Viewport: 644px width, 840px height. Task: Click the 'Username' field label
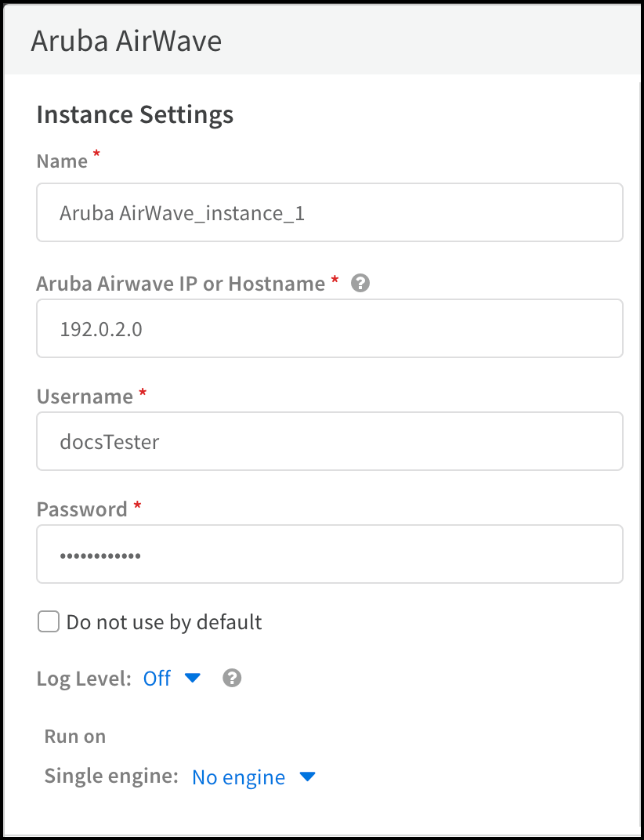85,396
